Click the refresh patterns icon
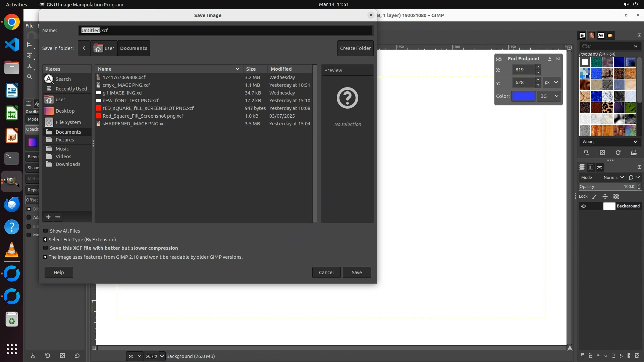644x362 pixels. coord(618,153)
